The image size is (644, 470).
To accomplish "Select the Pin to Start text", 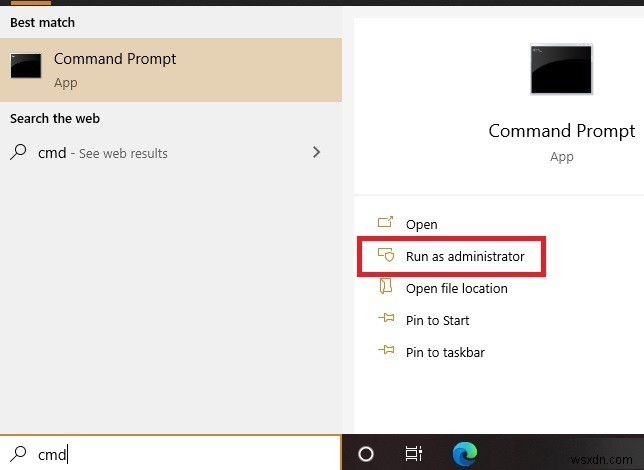I will [437, 320].
